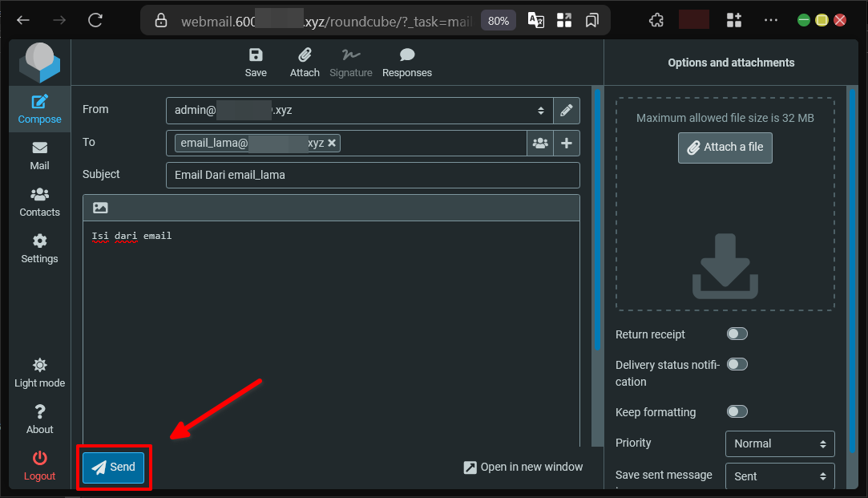Open Contacts in the sidebar
The width and height of the screenshot is (868, 498).
pyautogui.click(x=39, y=202)
